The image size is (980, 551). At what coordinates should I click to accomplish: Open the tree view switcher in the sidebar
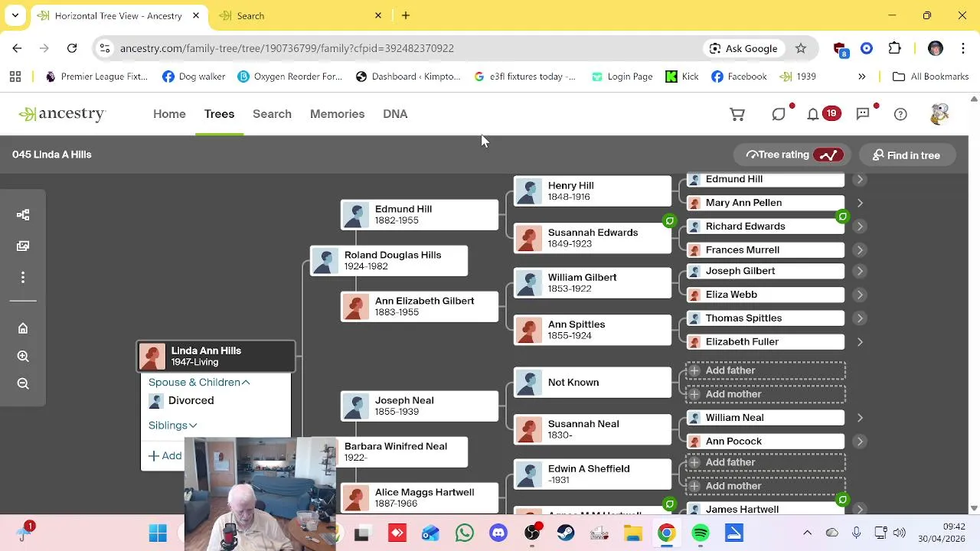[23, 215]
